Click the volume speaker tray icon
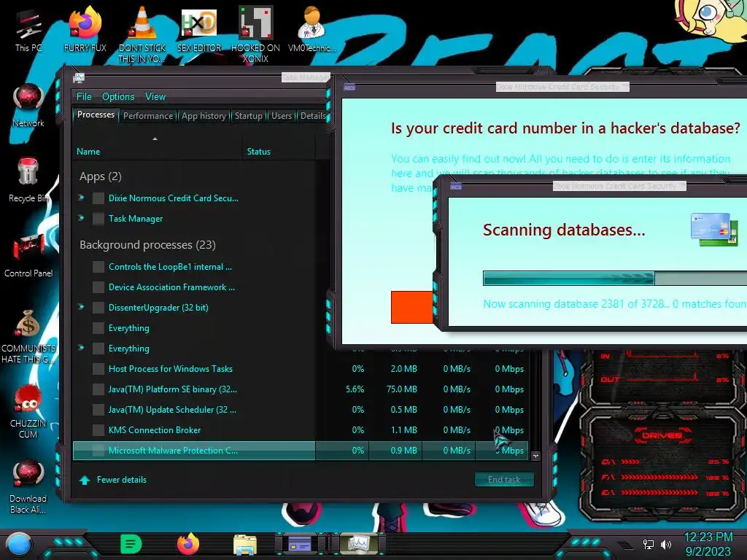Image resolution: width=747 pixels, height=560 pixels. tap(666, 544)
